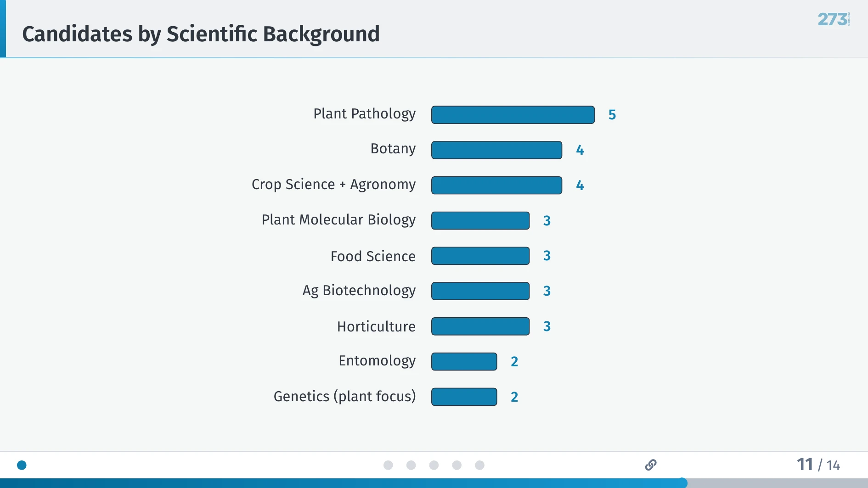
Task: Select the Plant Pathology bar
Action: [x=513, y=114]
